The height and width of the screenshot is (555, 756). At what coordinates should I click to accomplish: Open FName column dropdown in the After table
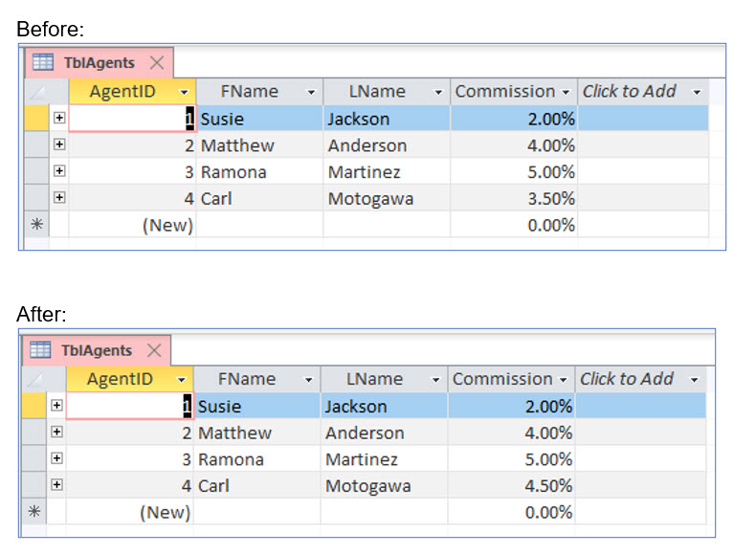coord(308,380)
